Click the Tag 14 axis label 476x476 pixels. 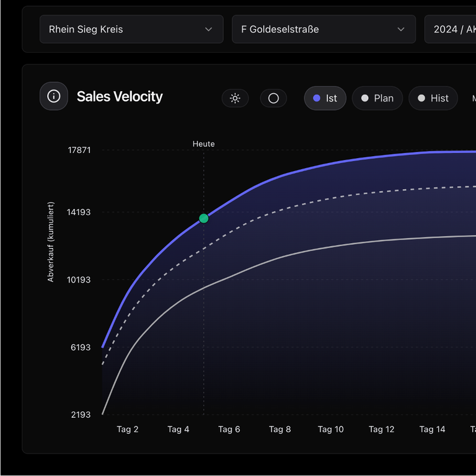(432, 429)
